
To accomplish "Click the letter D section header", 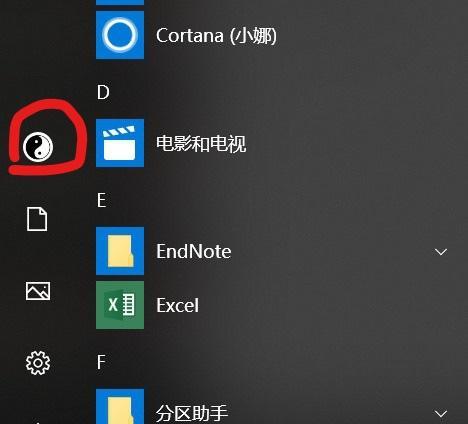I will (103, 92).
